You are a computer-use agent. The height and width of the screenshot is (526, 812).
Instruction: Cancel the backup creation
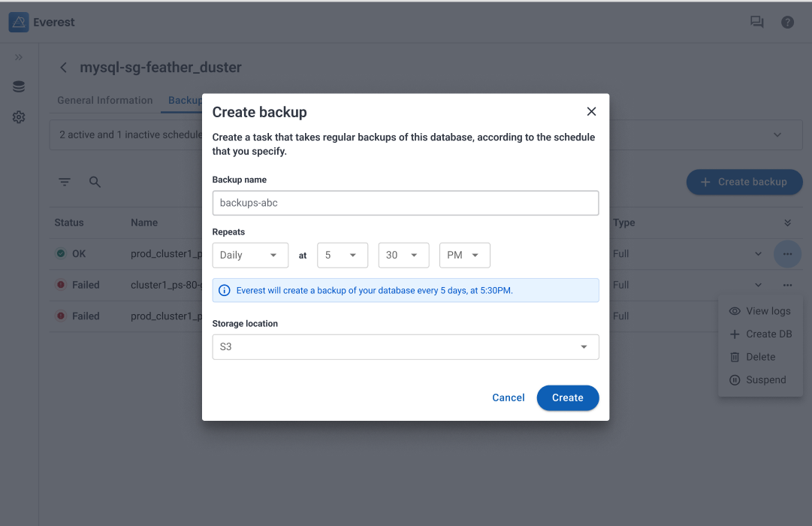click(x=509, y=398)
